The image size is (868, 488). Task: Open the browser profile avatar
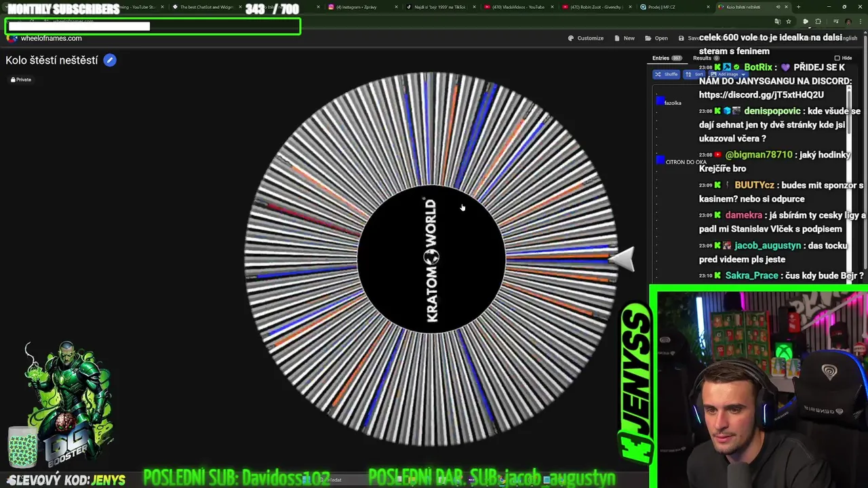pyautogui.click(x=848, y=22)
